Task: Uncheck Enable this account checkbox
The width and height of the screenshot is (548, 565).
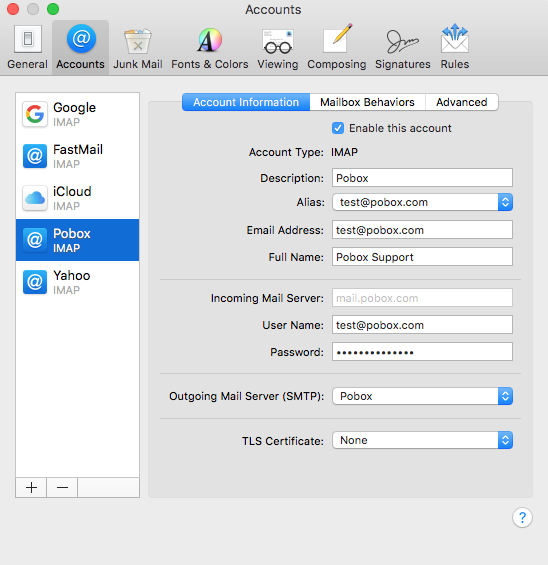Action: pyautogui.click(x=338, y=128)
